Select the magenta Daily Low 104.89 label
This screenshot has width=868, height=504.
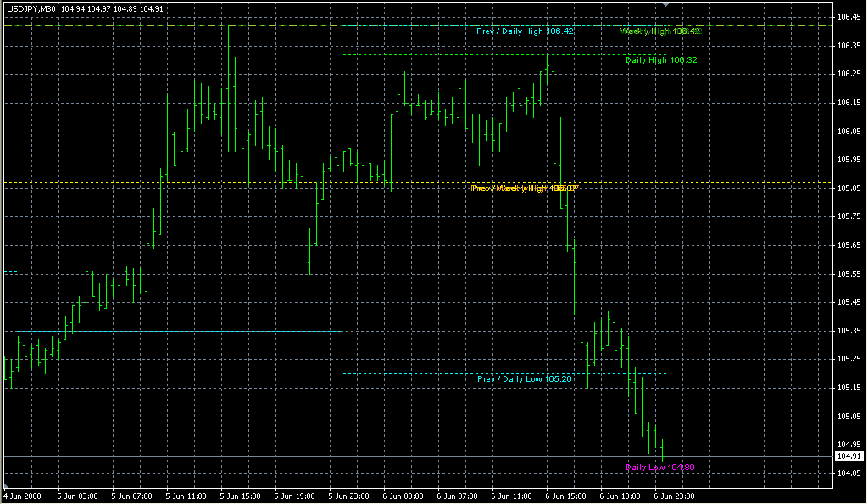(x=660, y=467)
